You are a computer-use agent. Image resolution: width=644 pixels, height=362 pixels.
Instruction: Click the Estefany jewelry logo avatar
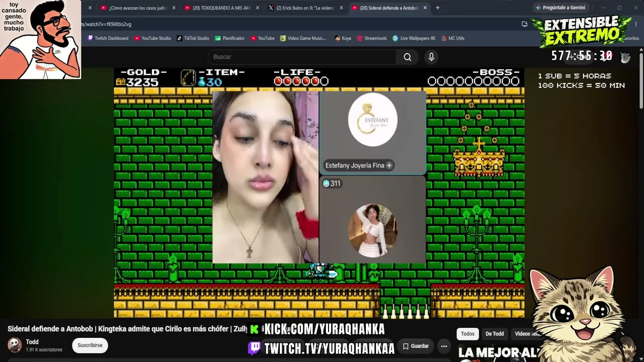[372, 120]
